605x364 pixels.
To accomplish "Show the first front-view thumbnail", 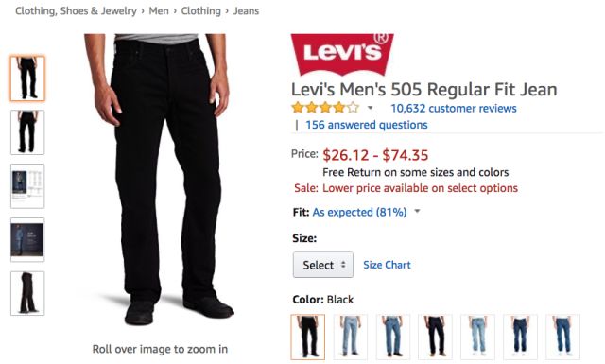I will point(27,78).
